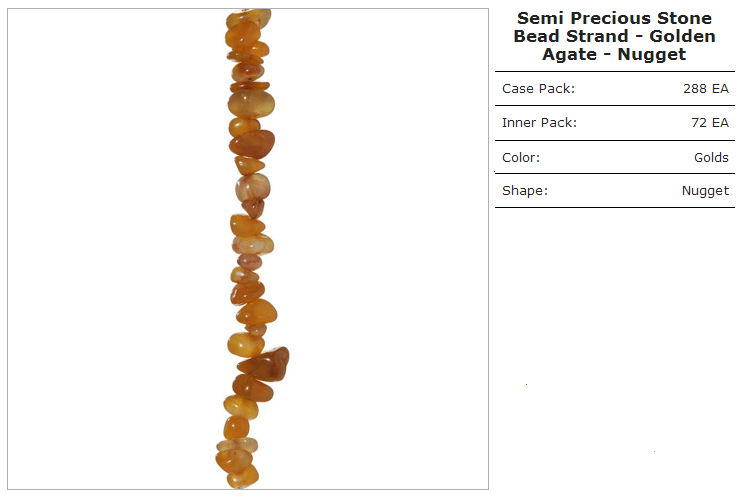Click the product title heading text
739x496 pixels.
(614, 36)
